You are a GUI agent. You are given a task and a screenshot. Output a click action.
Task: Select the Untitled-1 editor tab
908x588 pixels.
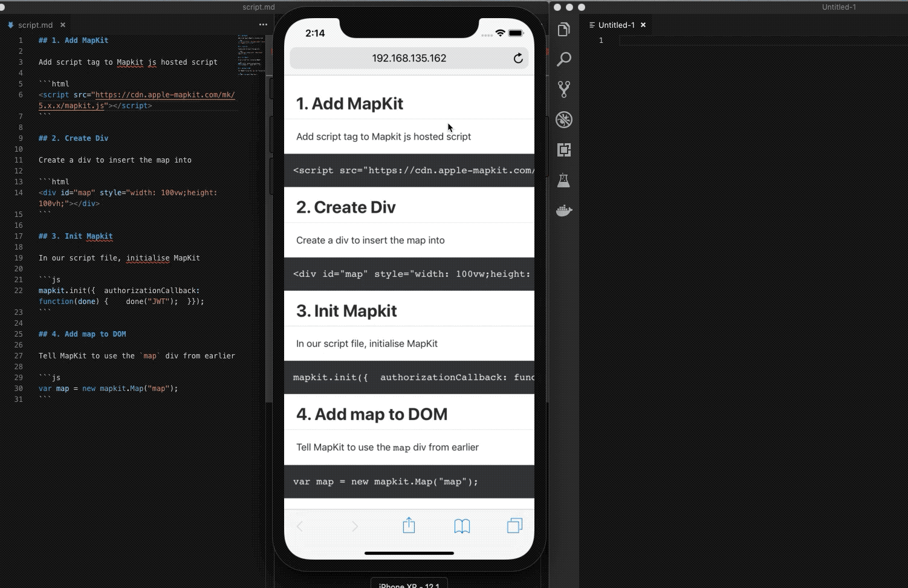(616, 25)
